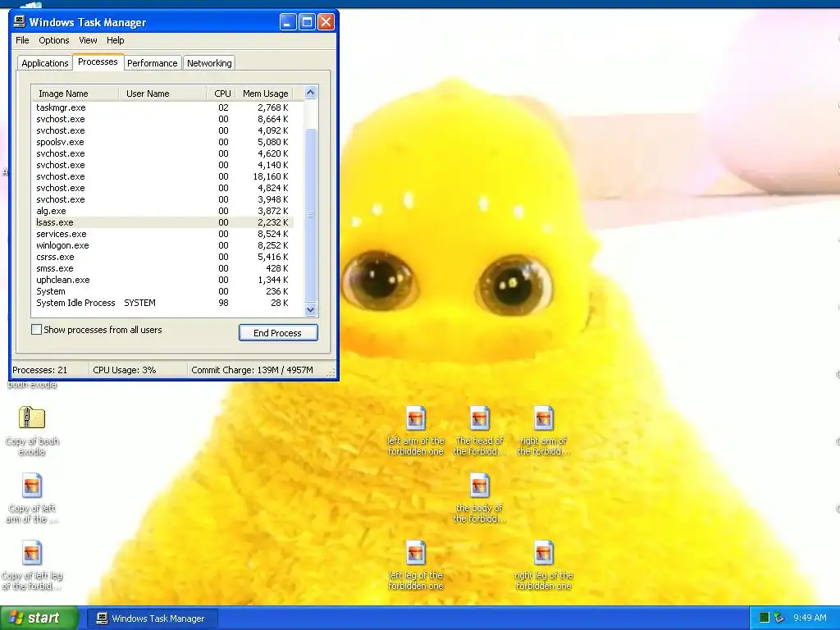
Task: Click Processes: 21 status bar entry
Action: (49, 370)
